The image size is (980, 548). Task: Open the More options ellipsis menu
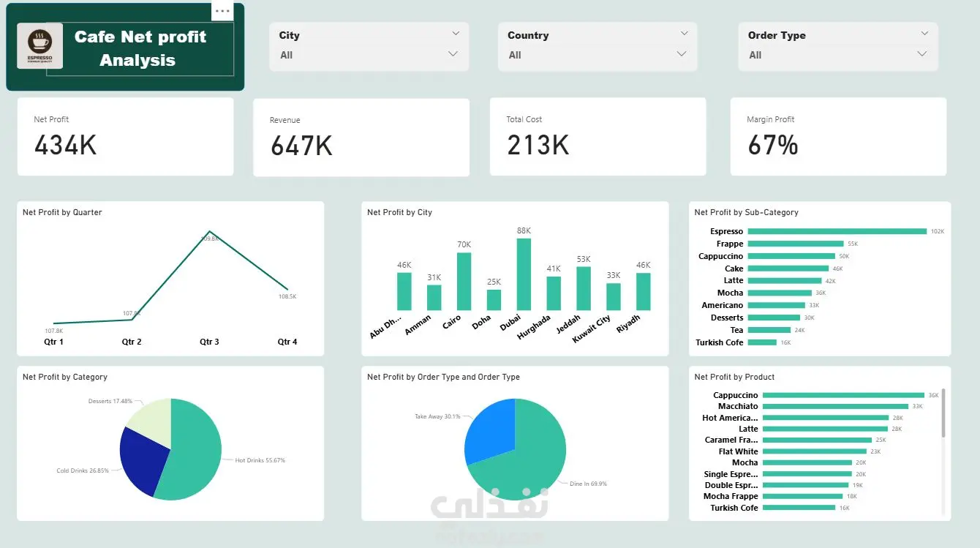pos(222,11)
